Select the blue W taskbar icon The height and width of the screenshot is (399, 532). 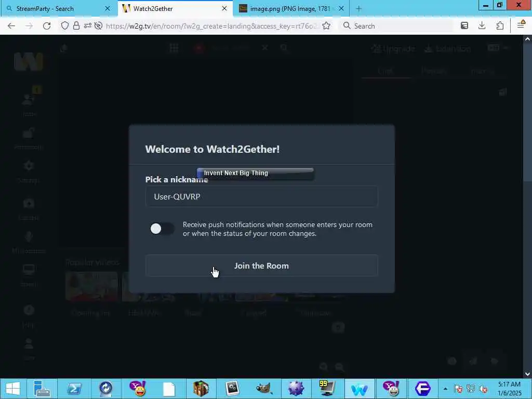(360, 389)
